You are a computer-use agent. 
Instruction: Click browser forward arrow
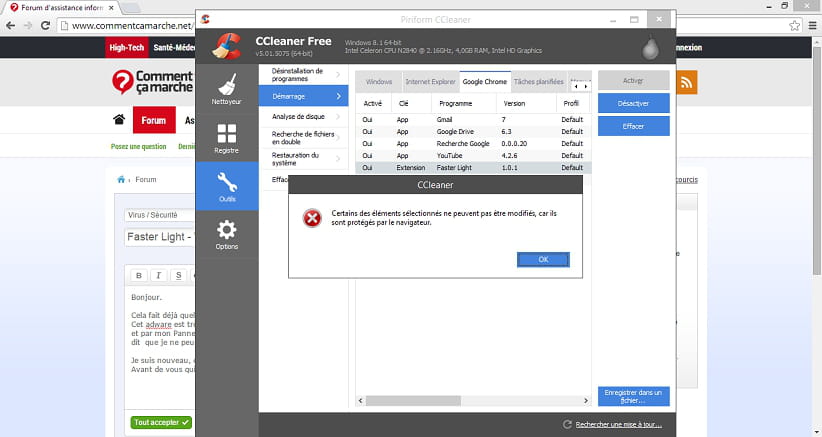[x=28, y=25]
